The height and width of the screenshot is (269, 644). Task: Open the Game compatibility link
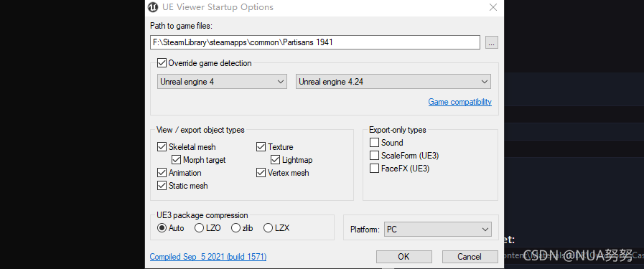tap(460, 102)
